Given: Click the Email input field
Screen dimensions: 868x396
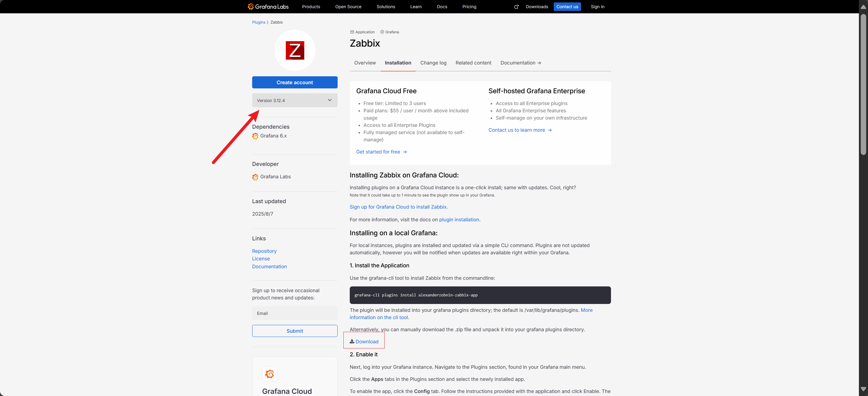Looking at the screenshot, I should [295, 313].
